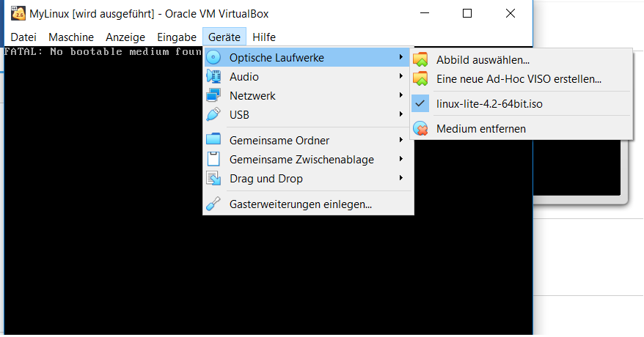Click the VirtualBox window title icon
Screen dimensions: 644x337
click(18, 13)
